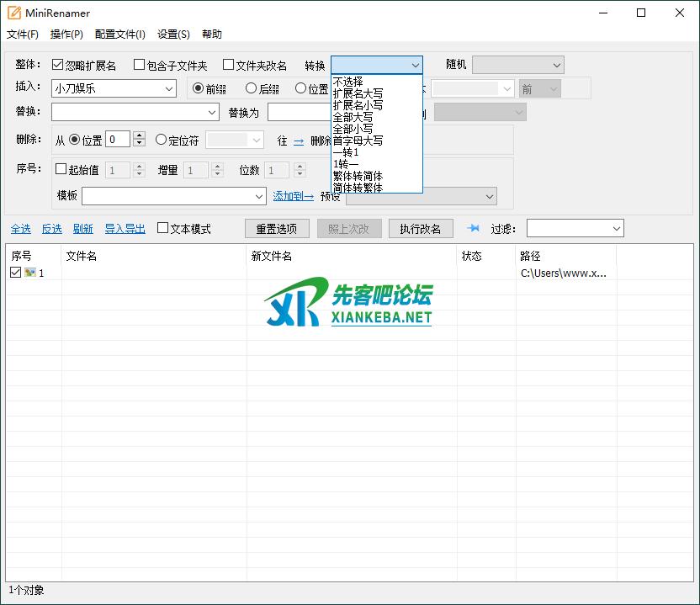The image size is (700, 605).
Task: Open the 操作(P) menu
Action: click(x=66, y=34)
